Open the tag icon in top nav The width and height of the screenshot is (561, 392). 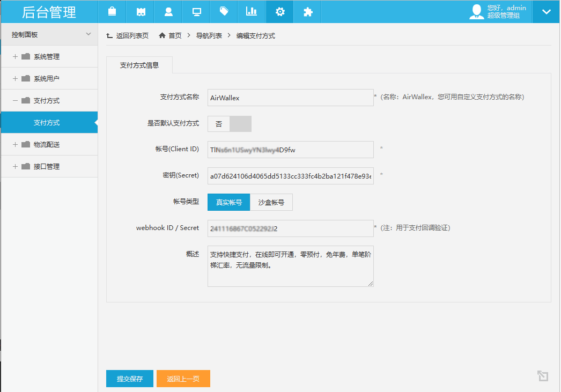pyautogui.click(x=224, y=11)
